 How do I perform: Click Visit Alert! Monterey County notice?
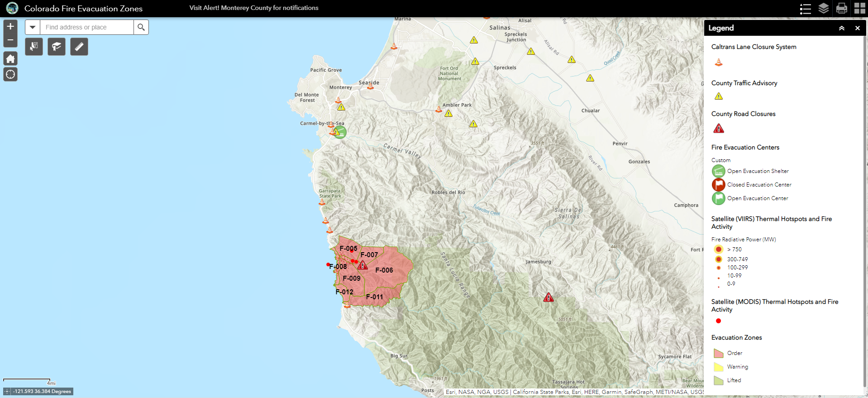pos(254,8)
